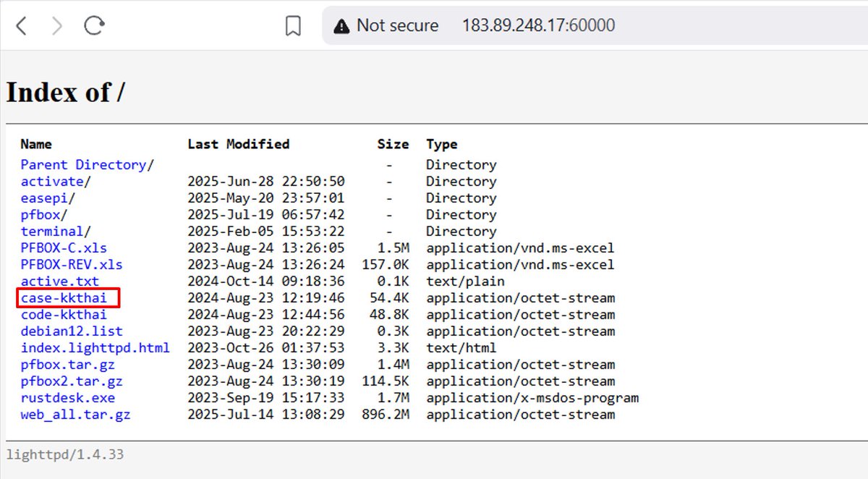Download the PFBOX-C.xls file
The image size is (868, 479).
(x=64, y=248)
